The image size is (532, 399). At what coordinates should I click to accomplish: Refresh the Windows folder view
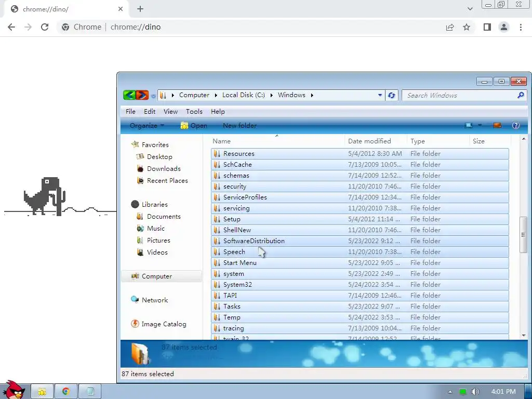point(392,96)
